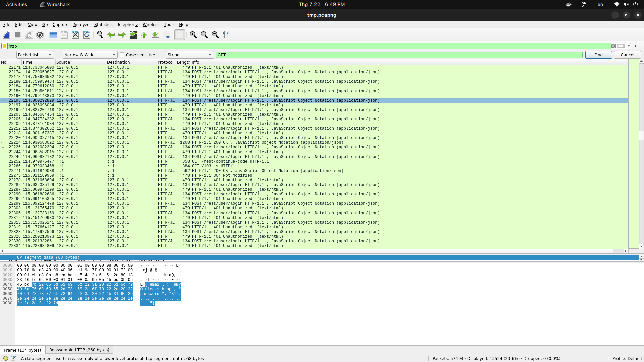Close the capture file using the X icon
Screen dimensions: 644x362
75,35
